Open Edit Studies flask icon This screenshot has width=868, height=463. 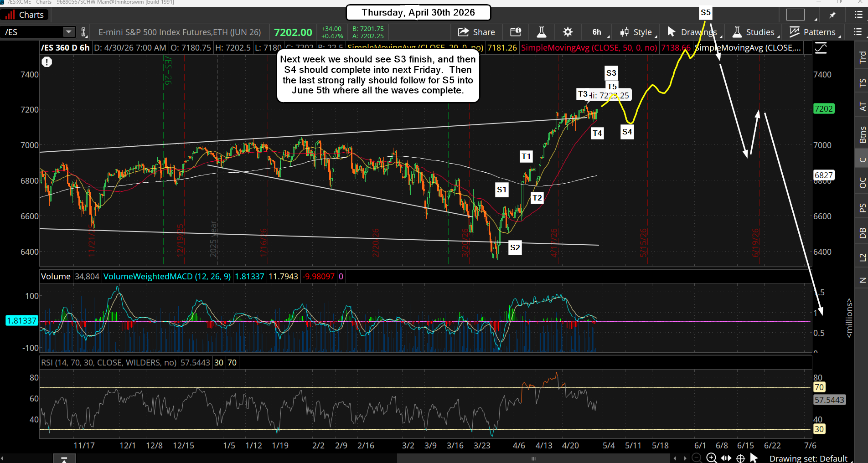point(542,32)
